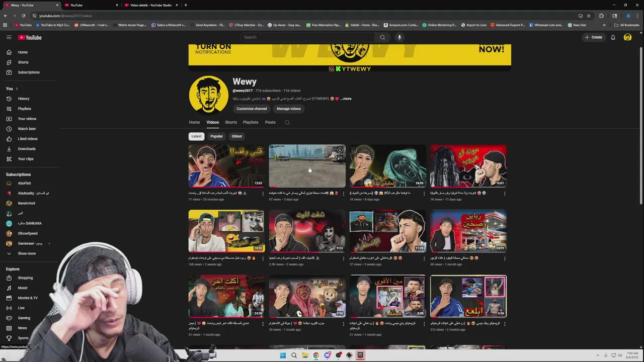Open the YouTube bookmark in bookmarks bar
Viewport: 644px width, 362px height.
23,25
